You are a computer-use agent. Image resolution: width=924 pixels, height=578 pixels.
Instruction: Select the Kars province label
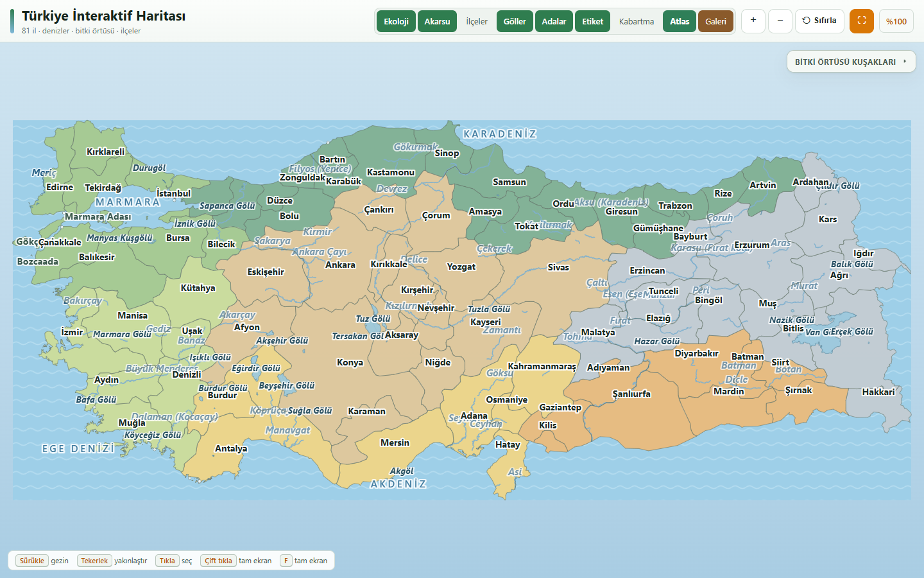click(x=828, y=219)
